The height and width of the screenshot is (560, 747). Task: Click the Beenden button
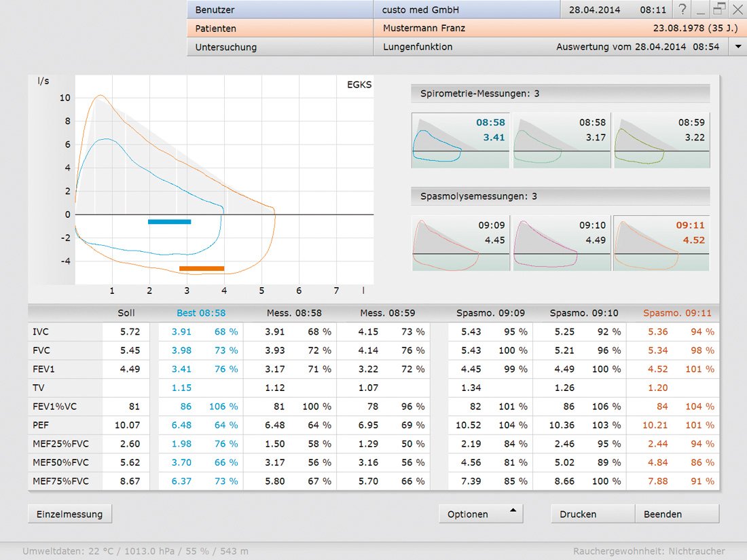click(676, 514)
